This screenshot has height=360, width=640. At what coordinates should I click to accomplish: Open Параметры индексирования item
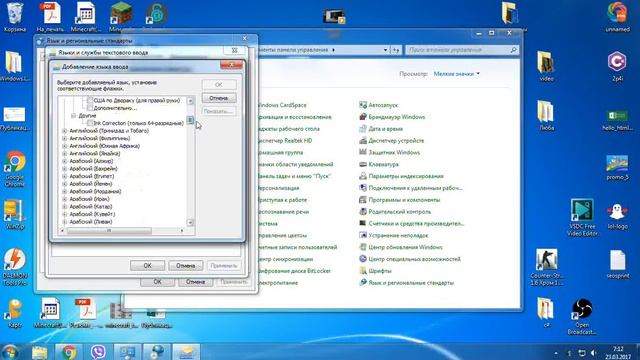click(401, 176)
